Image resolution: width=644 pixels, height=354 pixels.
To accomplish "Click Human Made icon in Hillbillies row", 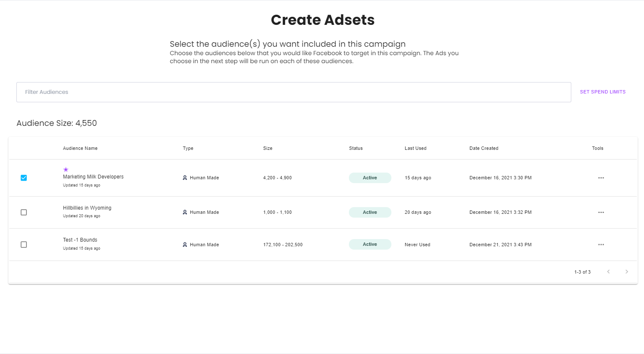I will [185, 213].
